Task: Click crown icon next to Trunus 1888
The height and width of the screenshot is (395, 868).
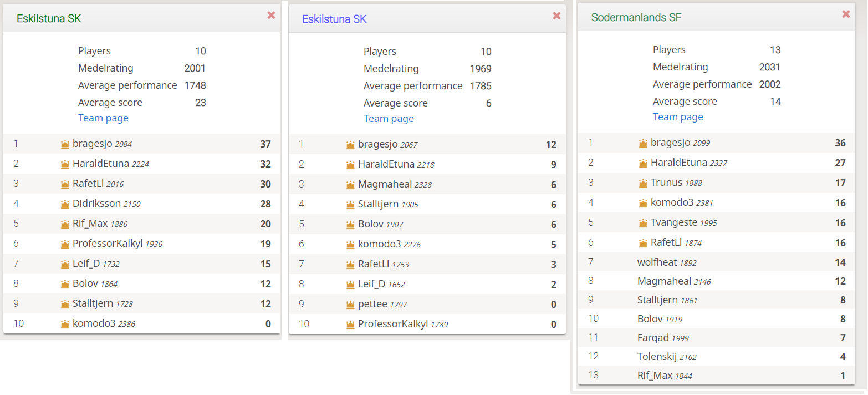Action: click(x=643, y=183)
